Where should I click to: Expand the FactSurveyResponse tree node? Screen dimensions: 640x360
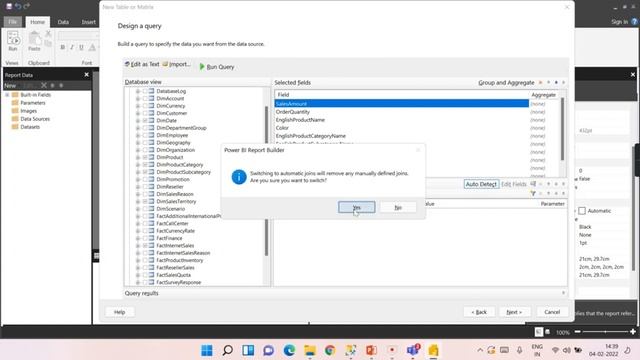coord(138,282)
